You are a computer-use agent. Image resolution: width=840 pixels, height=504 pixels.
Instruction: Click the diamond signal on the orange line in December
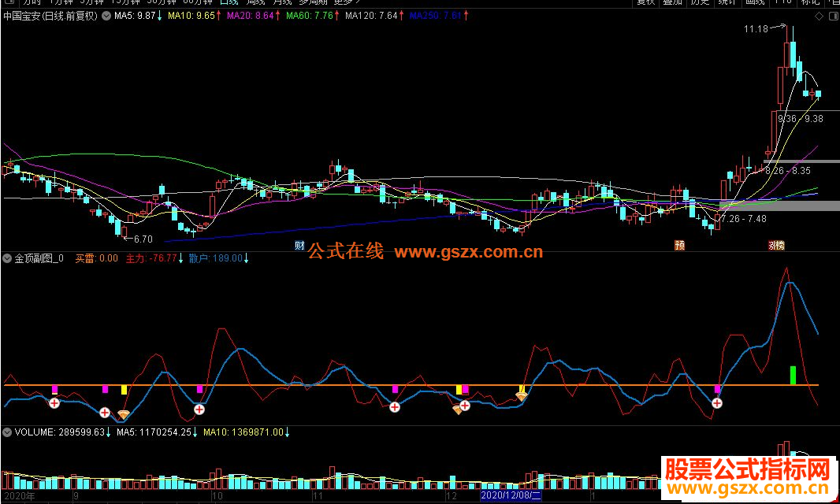click(521, 396)
